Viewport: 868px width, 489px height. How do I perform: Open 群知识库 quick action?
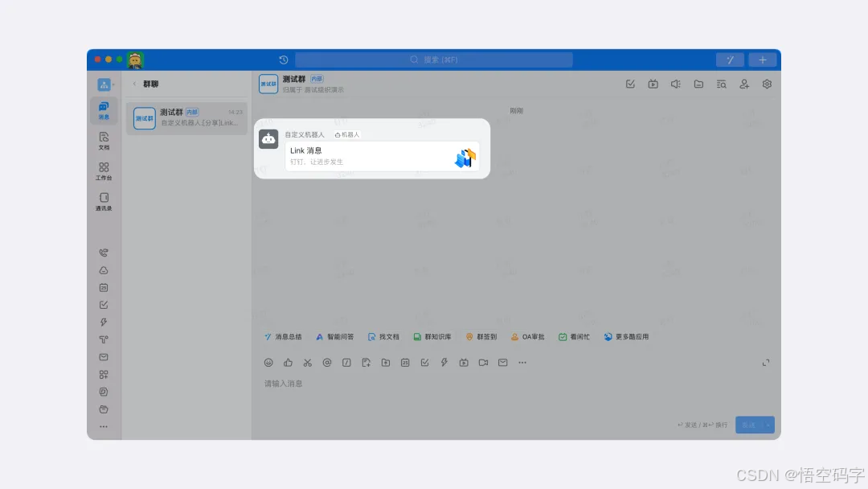(x=432, y=337)
